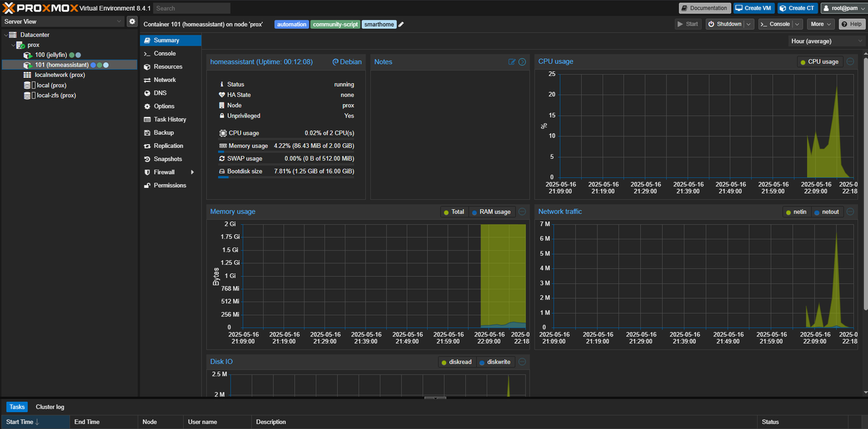Open the More actions menu
The height and width of the screenshot is (429, 868).
point(821,24)
